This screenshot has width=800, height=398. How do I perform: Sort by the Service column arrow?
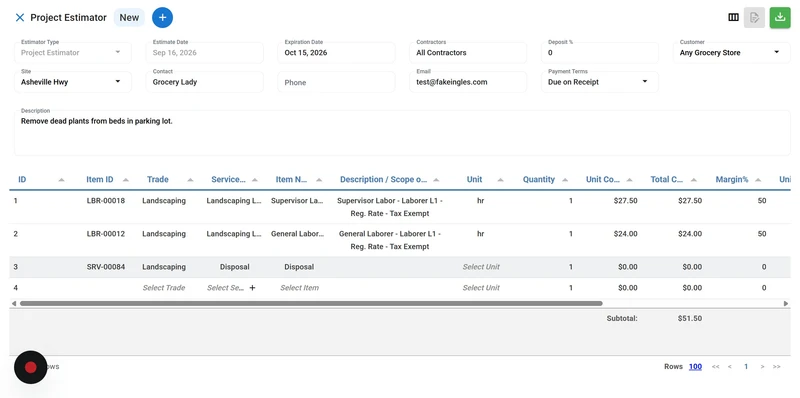tap(255, 180)
